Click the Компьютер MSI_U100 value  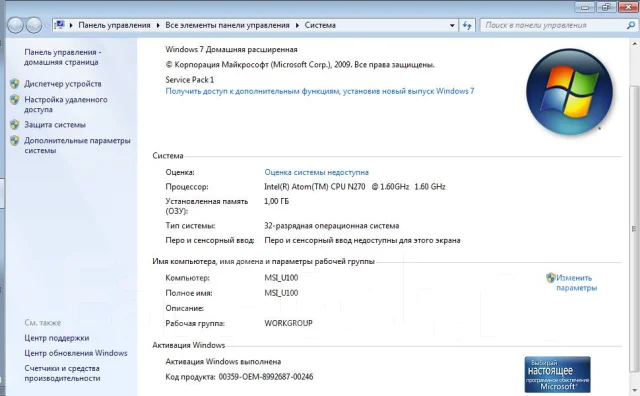(281, 278)
